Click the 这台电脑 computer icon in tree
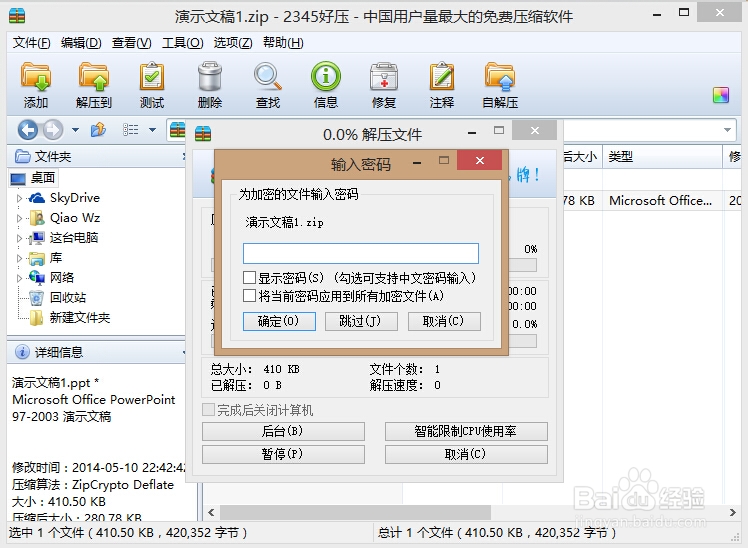 (x=36, y=238)
